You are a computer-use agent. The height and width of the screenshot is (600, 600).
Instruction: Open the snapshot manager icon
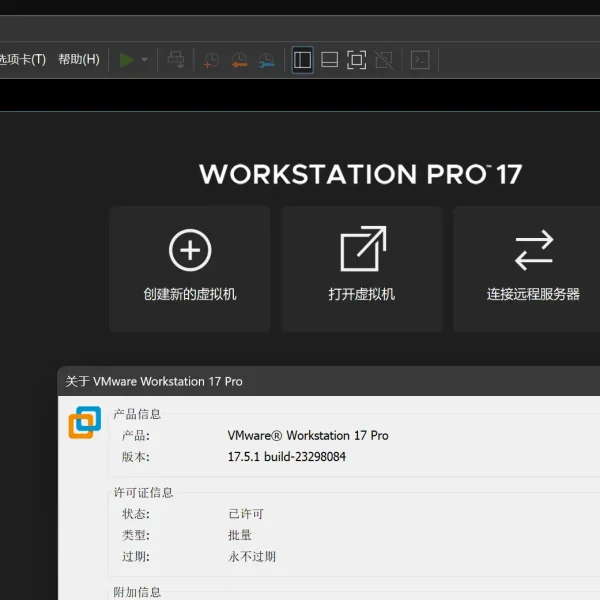(x=266, y=60)
